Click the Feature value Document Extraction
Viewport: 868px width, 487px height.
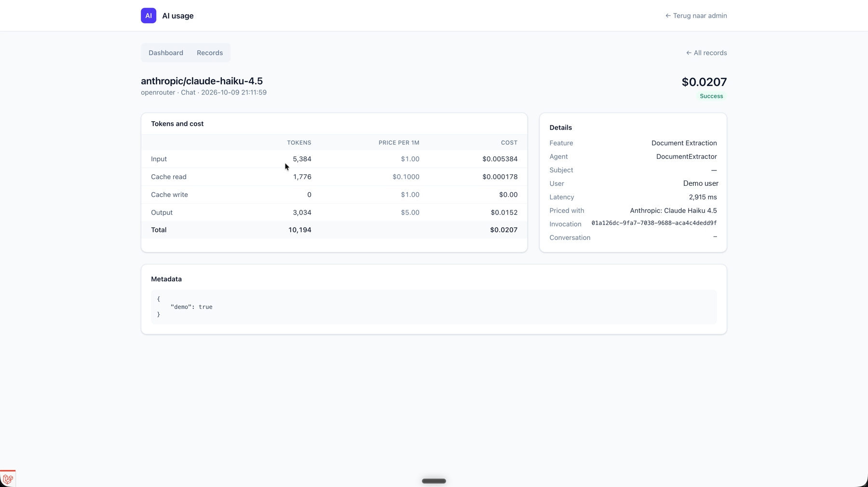(684, 143)
